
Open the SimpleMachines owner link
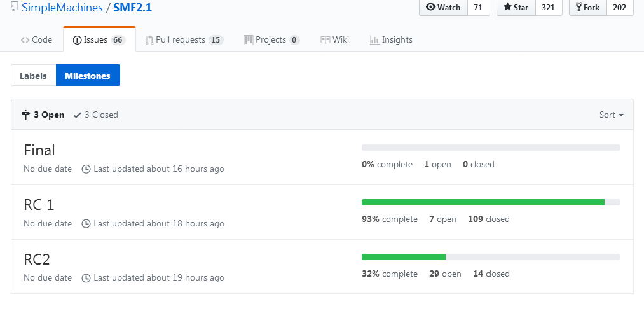62,7
